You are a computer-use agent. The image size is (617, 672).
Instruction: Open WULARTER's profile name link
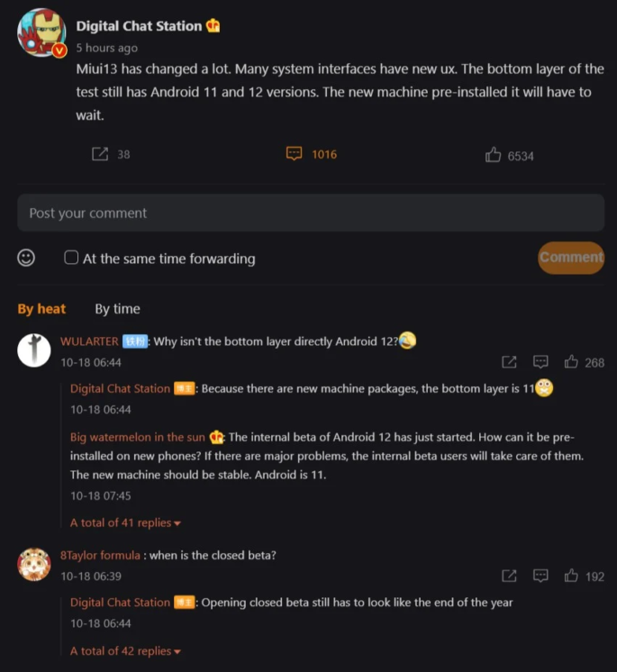click(89, 341)
